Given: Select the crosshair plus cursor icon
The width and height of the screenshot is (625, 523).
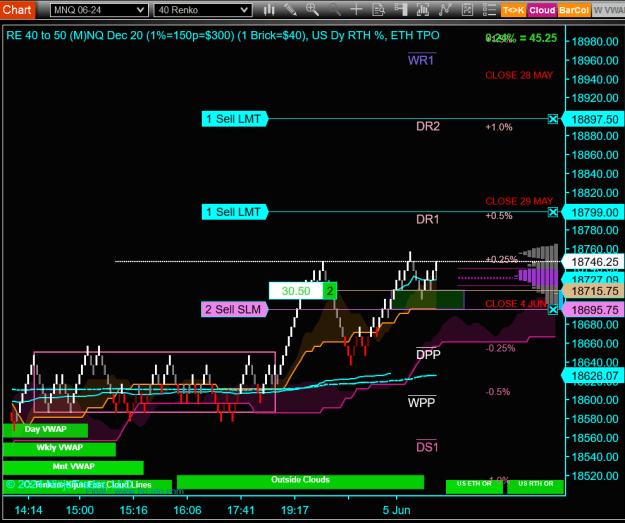Looking at the screenshot, I should coord(356,10).
